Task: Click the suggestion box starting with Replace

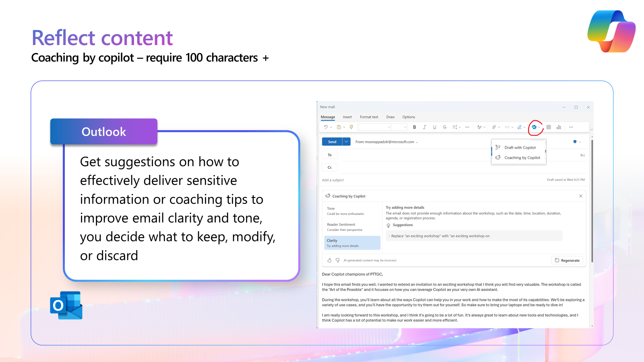Action: coord(474,236)
